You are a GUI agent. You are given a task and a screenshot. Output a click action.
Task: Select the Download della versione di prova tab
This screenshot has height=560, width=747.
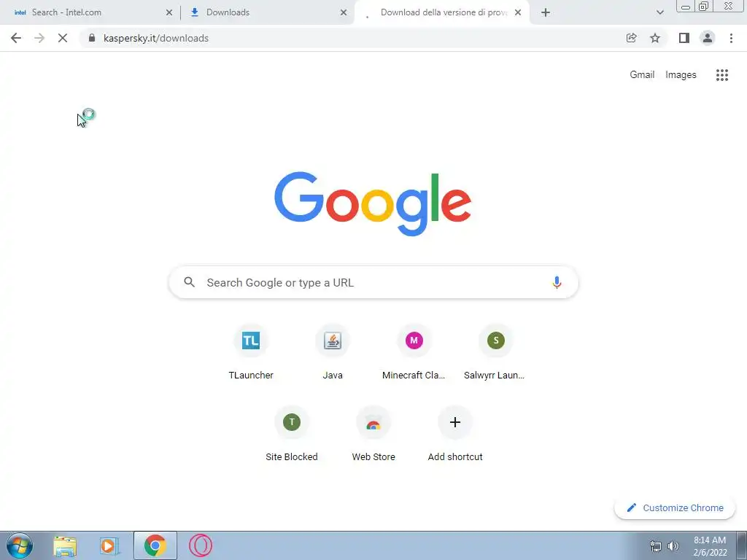click(x=444, y=12)
